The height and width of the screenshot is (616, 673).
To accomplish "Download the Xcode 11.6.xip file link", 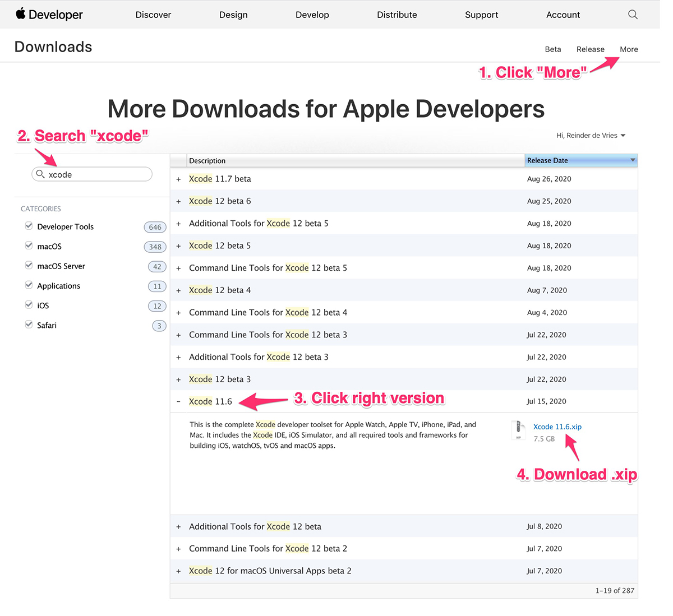I will [x=557, y=427].
